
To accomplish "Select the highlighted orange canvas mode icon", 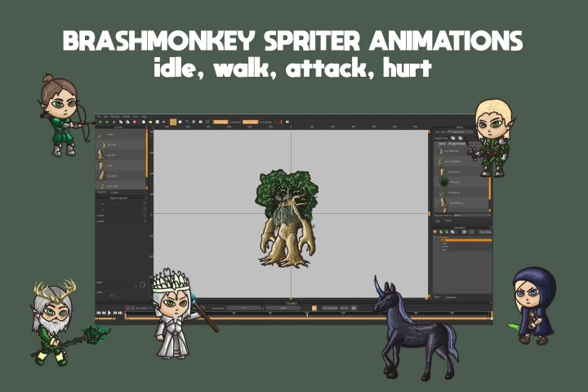I will coord(173,122).
